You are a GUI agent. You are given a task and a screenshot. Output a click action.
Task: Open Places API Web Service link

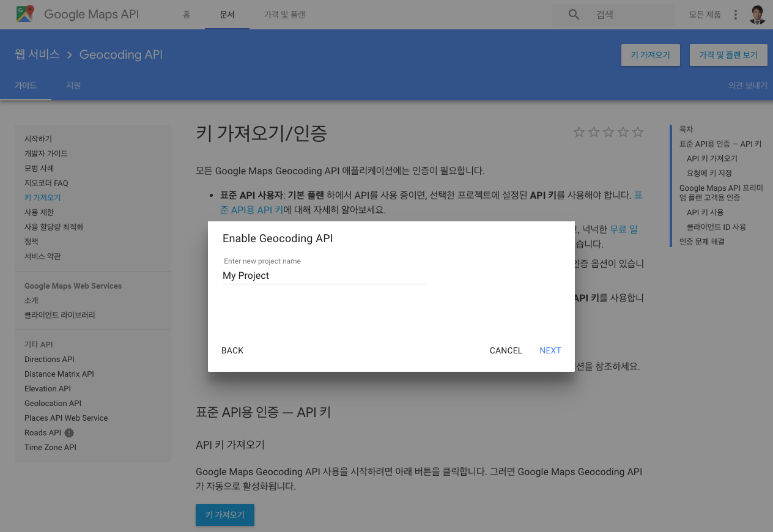tap(66, 418)
